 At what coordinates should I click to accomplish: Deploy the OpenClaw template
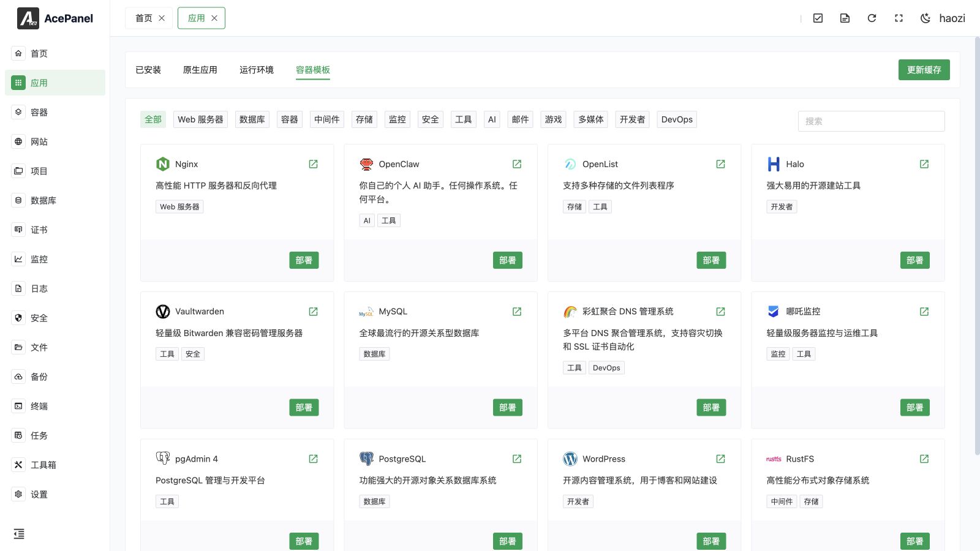(x=508, y=260)
